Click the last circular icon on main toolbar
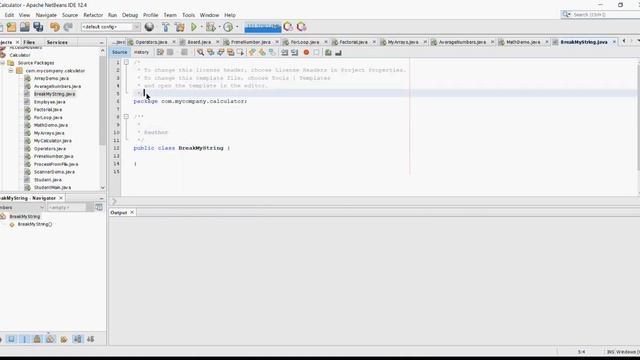Viewport: 640px width, 360px height. click(302, 27)
